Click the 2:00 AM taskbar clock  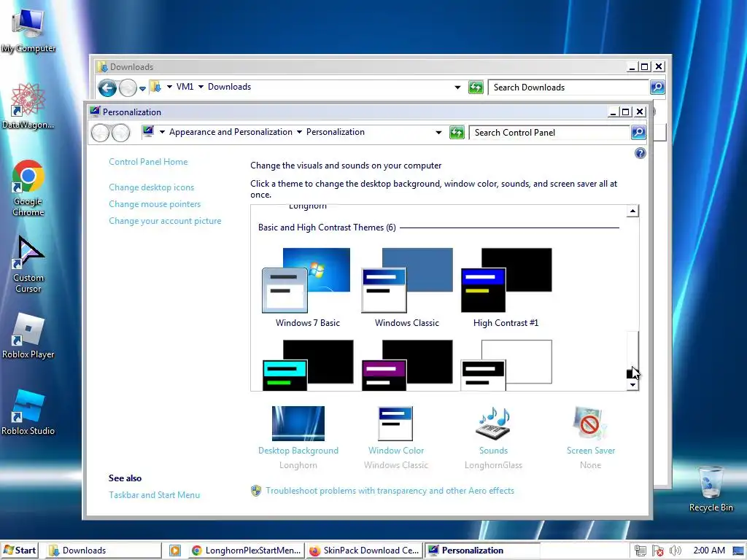[x=709, y=551]
